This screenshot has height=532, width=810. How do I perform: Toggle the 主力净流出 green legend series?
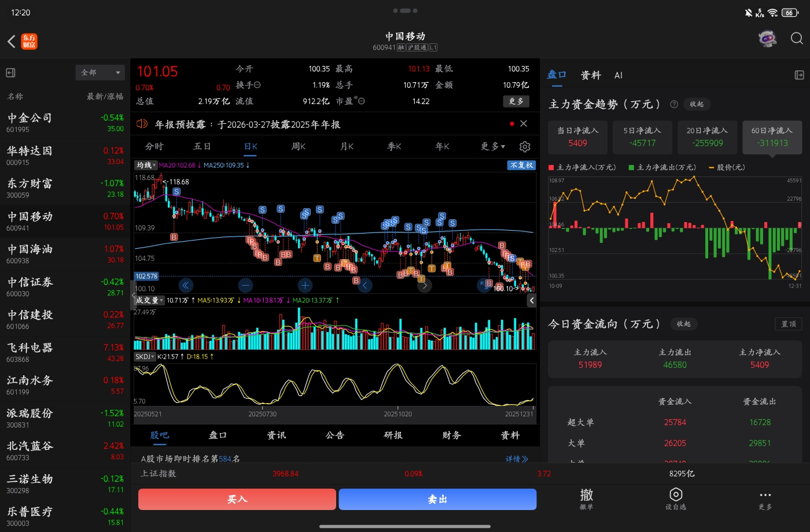[x=662, y=168]
